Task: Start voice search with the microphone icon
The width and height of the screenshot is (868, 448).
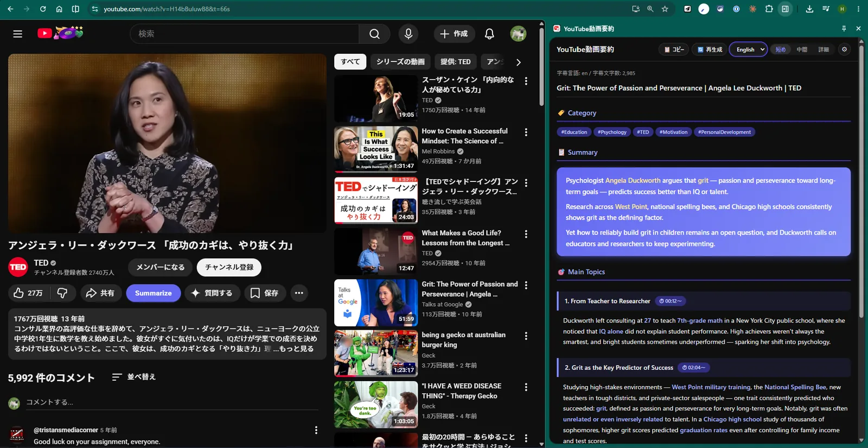Action: 409,34
